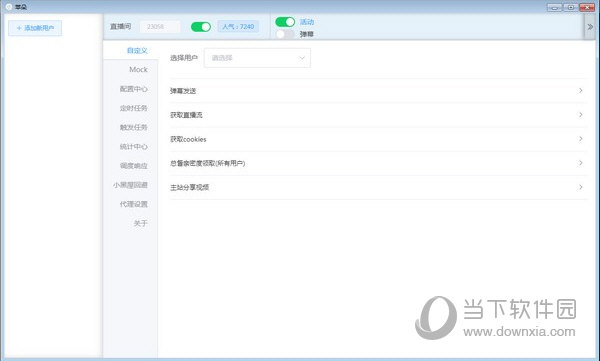Open the 小黑屋回避 tab
Screen dimensions: 600x361
(x=130, y=185)
